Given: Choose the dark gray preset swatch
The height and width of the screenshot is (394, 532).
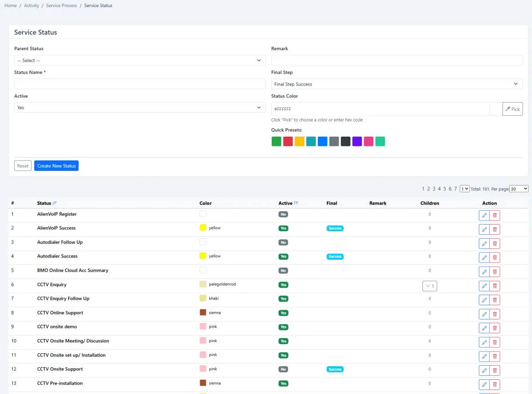Looking at the screenshot, I should click(x=345, y=142).
